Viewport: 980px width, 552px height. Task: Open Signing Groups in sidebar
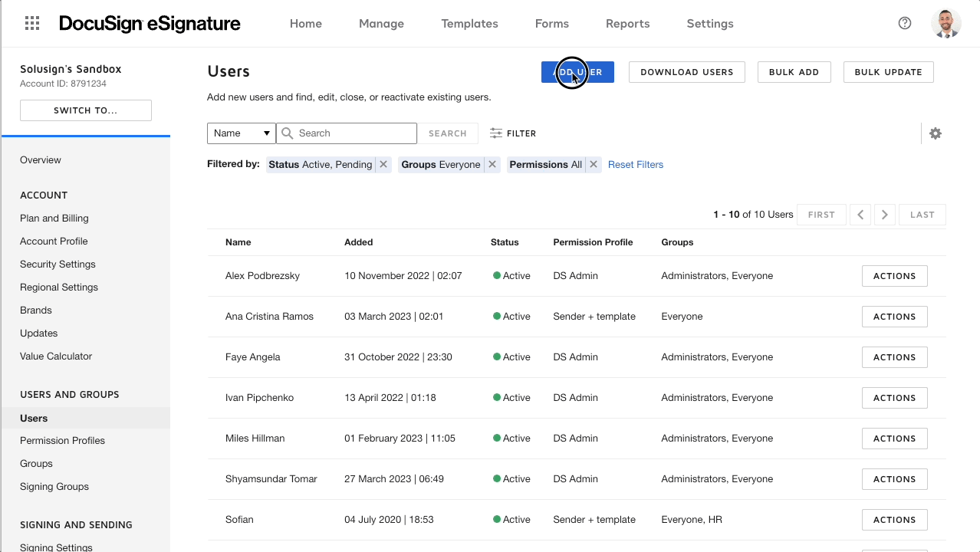(x=54, y=487)
